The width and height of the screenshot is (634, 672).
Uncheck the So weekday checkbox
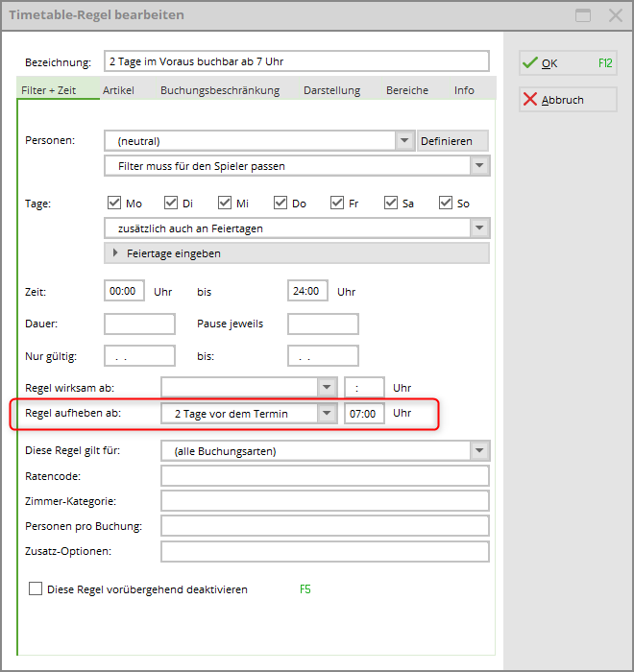pos(446,203)
